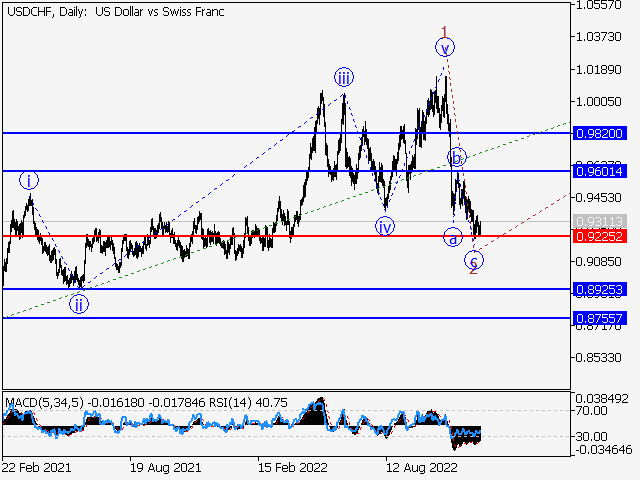Click the 70.00 RSI level label
Image resolution: width=640 pixels, height=480 pixels.
click(x=591, y=411)
